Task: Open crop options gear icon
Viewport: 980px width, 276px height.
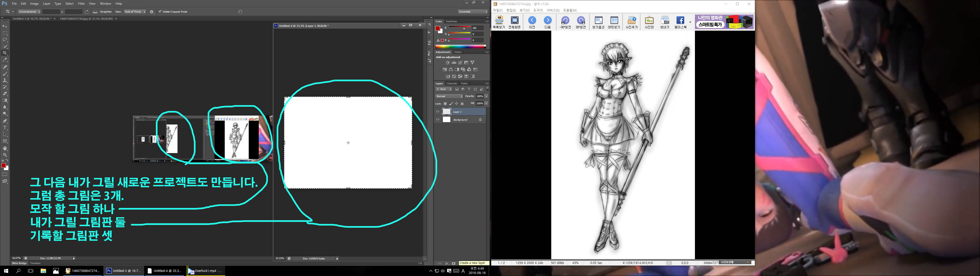Action: pyautogui.click(x=152, y=12)
